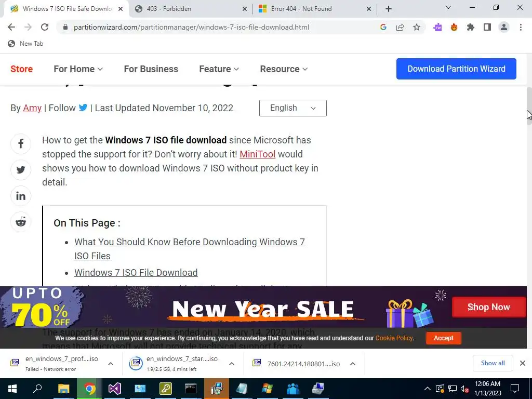The image size is (532, 399).
Task: Click the Download Partition Wizard button
Action: coord(456,69)
